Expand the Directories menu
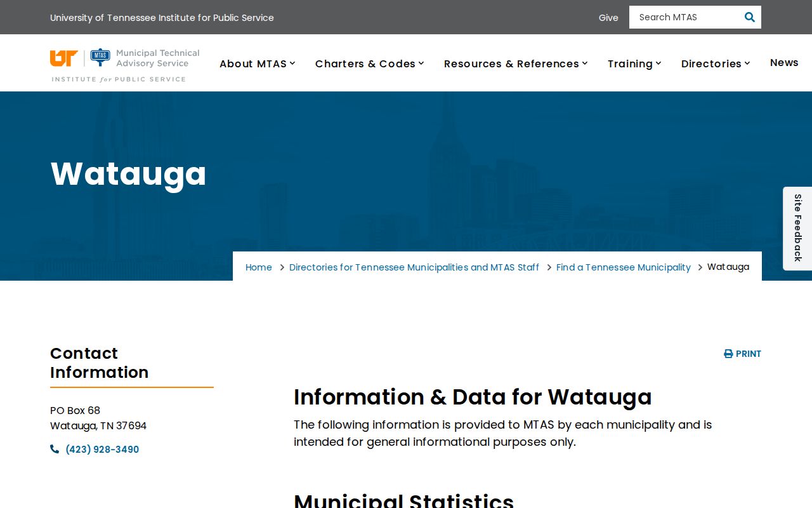The width and height of the screenshot is (812, 508). [716, 63]
